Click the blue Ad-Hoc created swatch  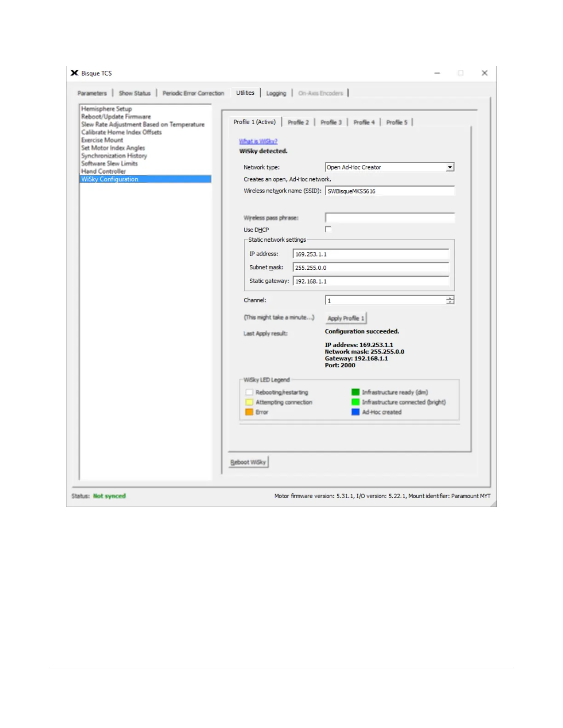[x=355, y=412]
